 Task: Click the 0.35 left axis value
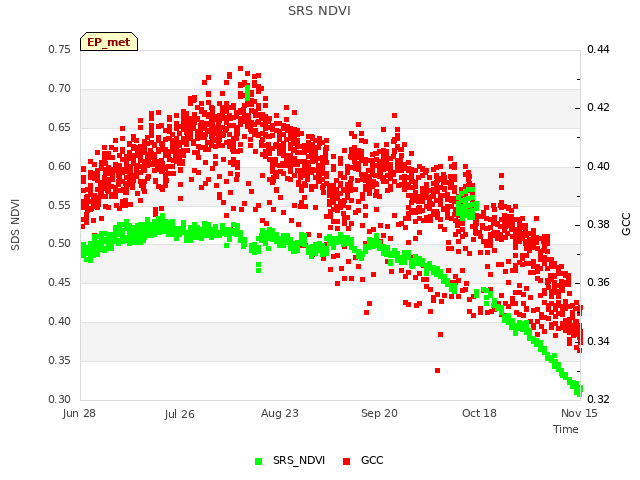(60, 360)
